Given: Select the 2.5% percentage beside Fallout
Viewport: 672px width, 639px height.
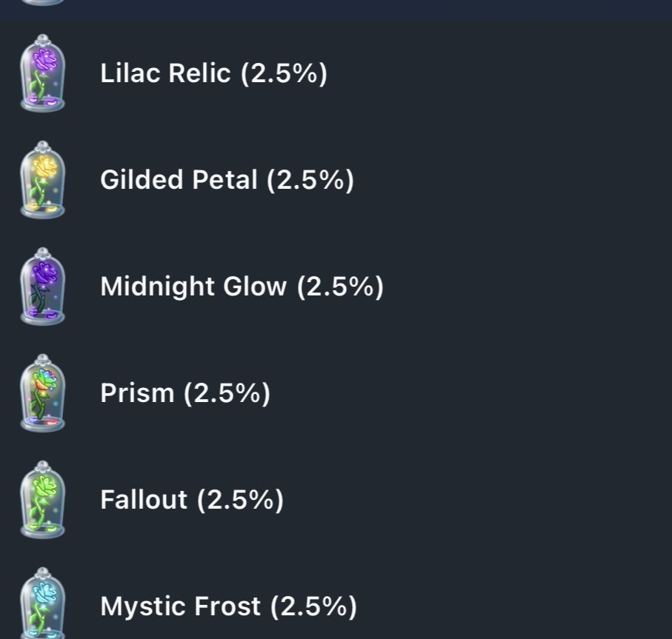Looking at the screenshot, I should [240, 501].
